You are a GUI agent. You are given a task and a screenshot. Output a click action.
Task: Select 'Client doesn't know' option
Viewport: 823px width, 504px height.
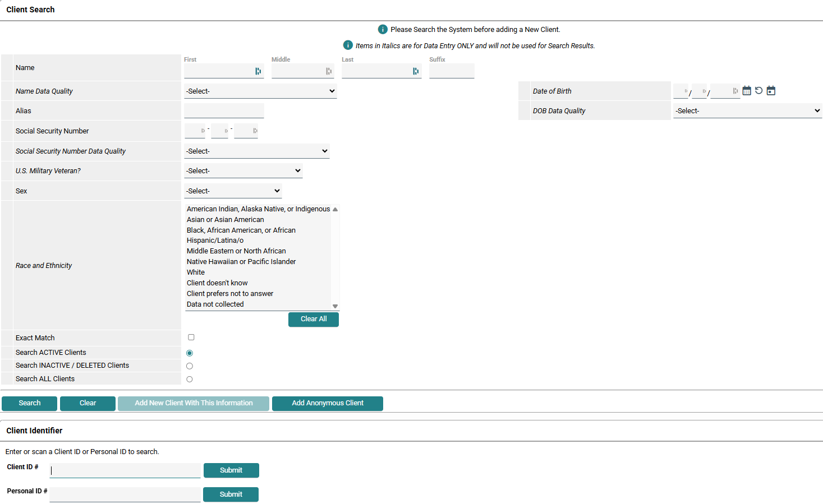pyautogui.click(x=258, y=283)
